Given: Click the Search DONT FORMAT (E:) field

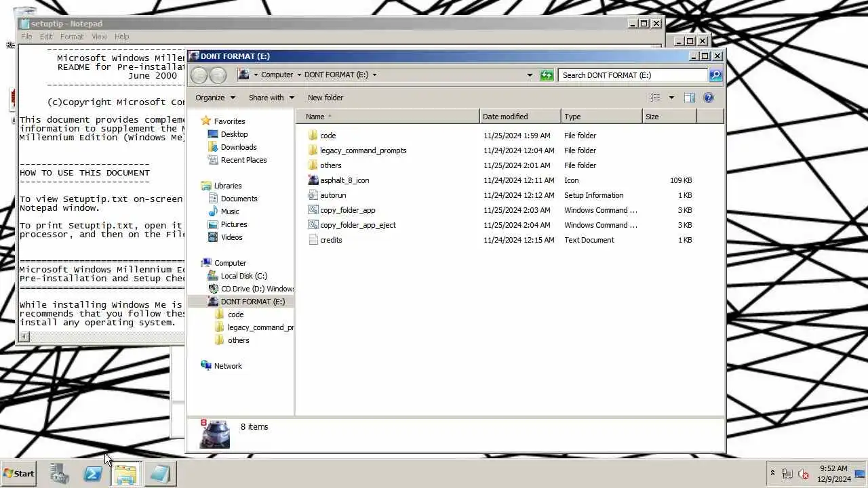Looking at the screenshot, I should [633, 75].
